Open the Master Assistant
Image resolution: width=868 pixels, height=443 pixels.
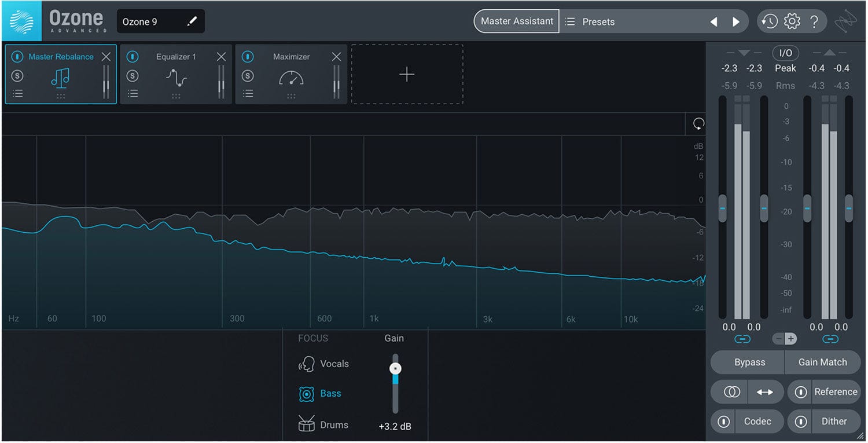(x=517, y=21)
